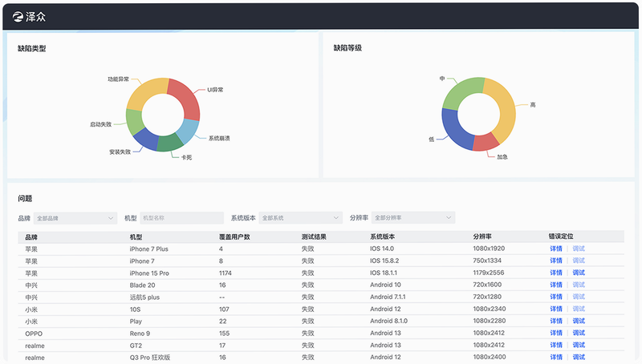Select the red 加急 severity segment
Image resolution: width=642 pixels, height=364 pixels.
(x=486, y=142)
